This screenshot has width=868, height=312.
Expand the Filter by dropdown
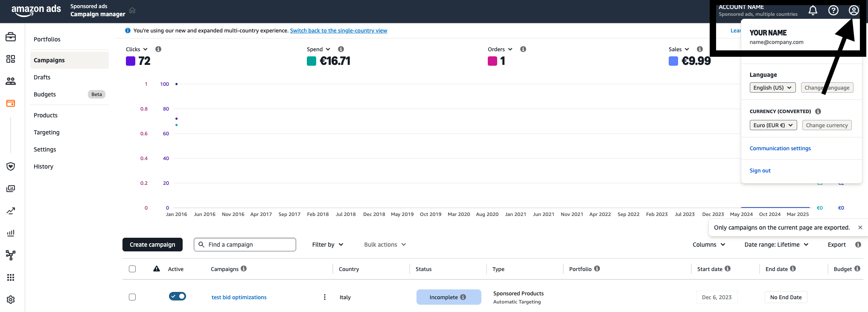click(x=327, y=245)
